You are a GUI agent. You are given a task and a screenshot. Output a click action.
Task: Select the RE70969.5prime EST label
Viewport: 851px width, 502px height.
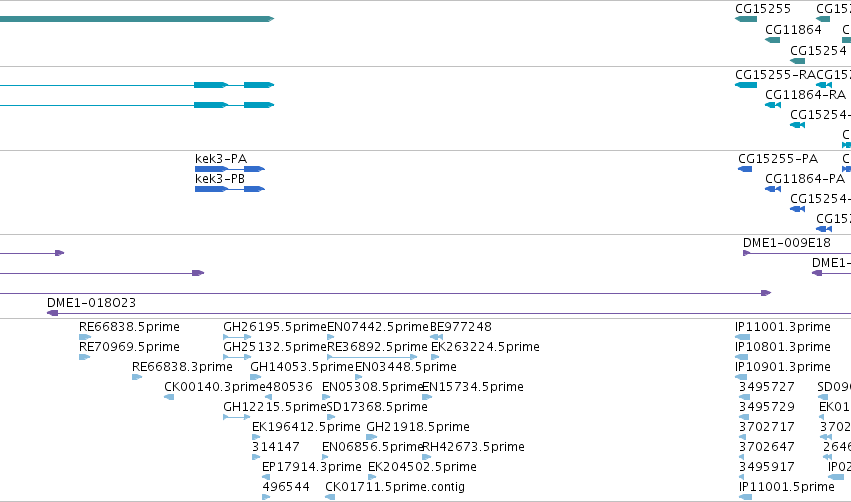click(129, 347)
